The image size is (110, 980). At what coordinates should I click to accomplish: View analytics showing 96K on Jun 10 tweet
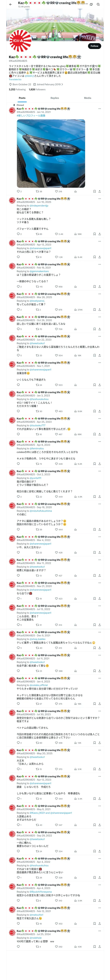pos(78,234)
